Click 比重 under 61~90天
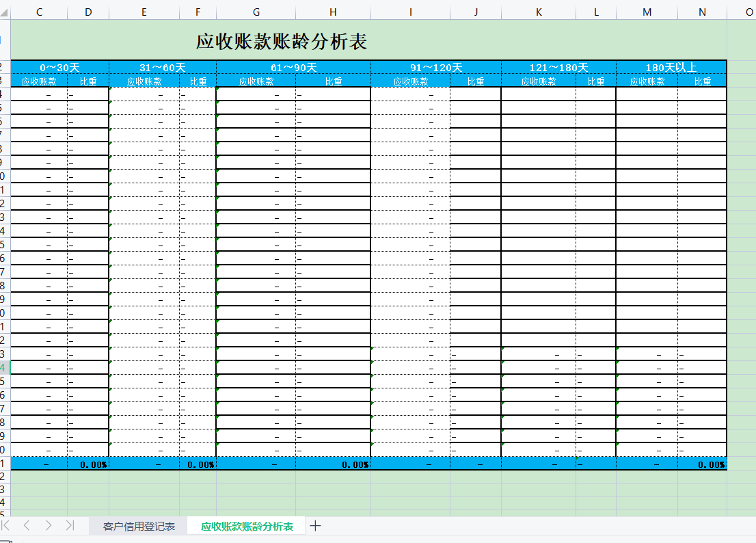756x543 pixels. pyautogui.click(x=333, y=81)
